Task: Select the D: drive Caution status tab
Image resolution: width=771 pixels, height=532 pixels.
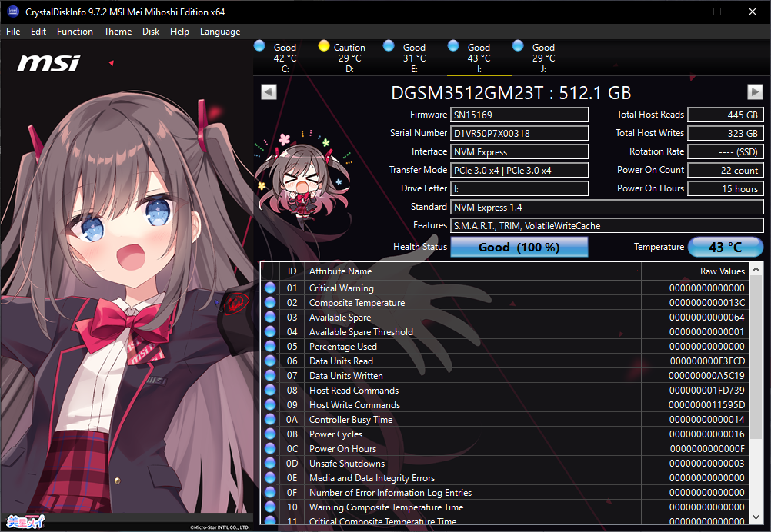Action: click(x=349, y=58)
